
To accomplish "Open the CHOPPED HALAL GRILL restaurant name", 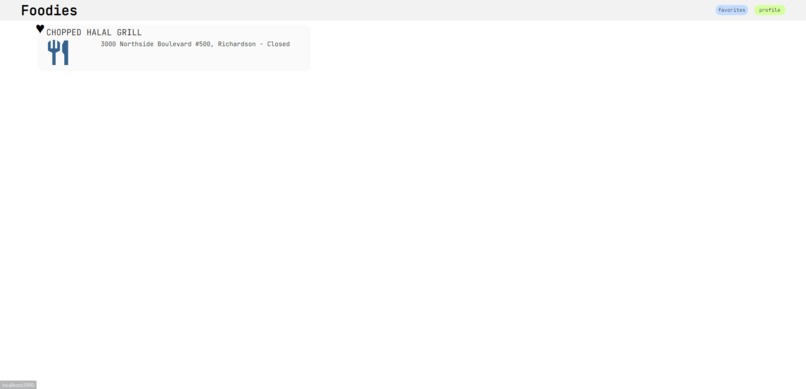I will [94, 32].
